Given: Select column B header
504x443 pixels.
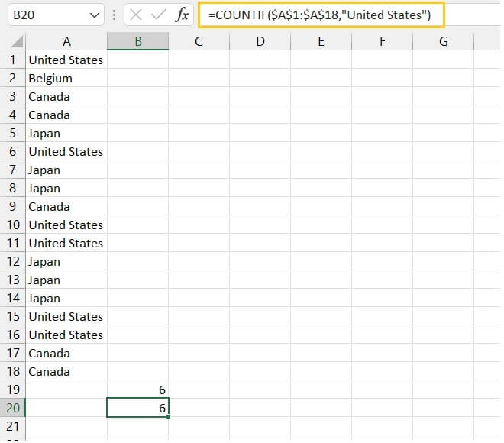Looking at the screenshot, I should pos(138,42).
